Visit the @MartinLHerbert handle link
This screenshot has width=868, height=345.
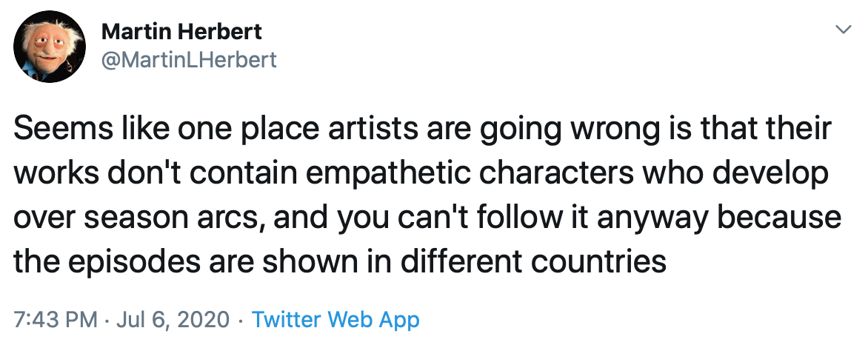click(190, 59)
